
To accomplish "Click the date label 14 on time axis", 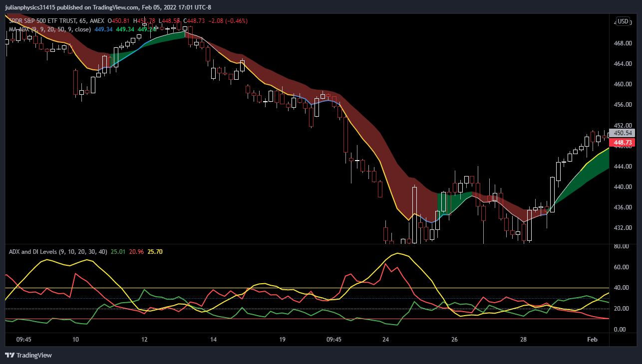I will pyautogui.click(x=214, y=340).
